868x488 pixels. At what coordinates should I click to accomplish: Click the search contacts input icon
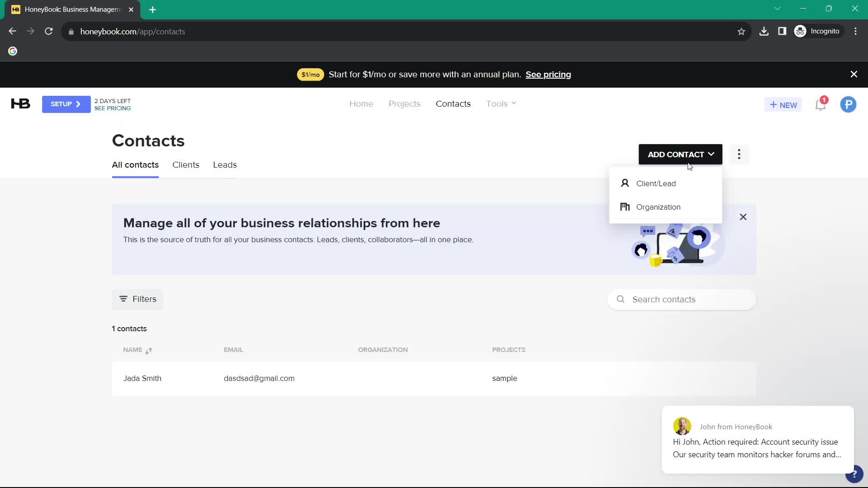coord(621,299)
